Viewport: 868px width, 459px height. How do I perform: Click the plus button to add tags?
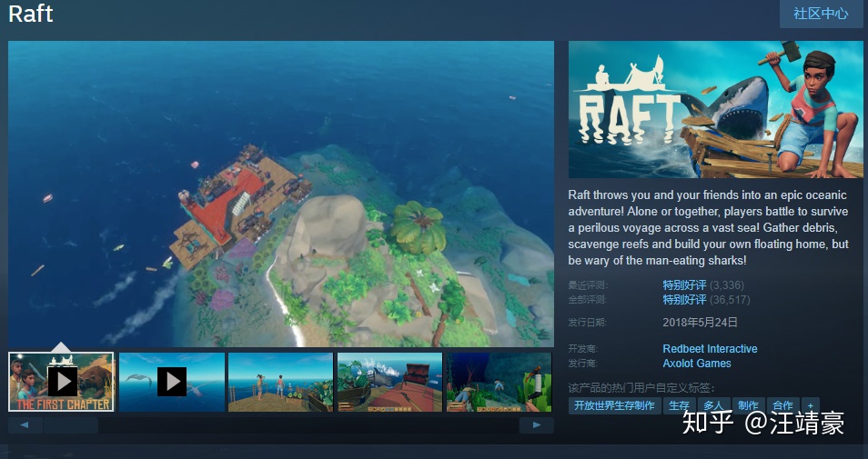[x=811, y=406]
